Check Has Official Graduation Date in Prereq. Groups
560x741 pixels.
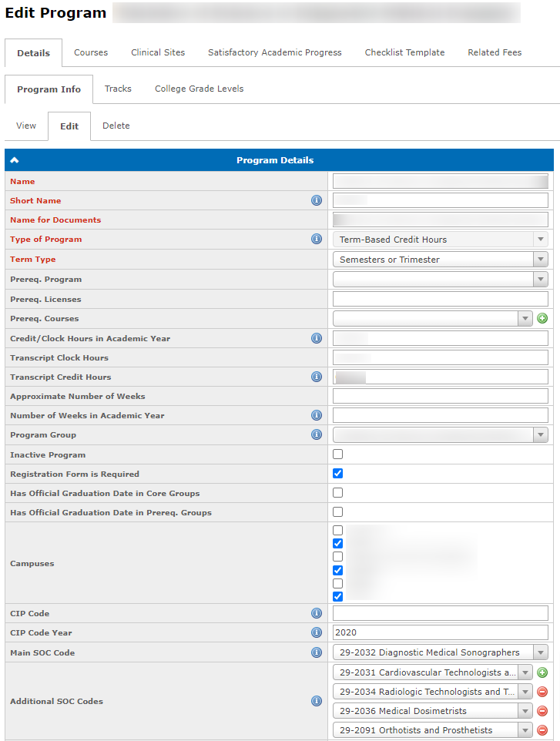click(x=338, y=512)
